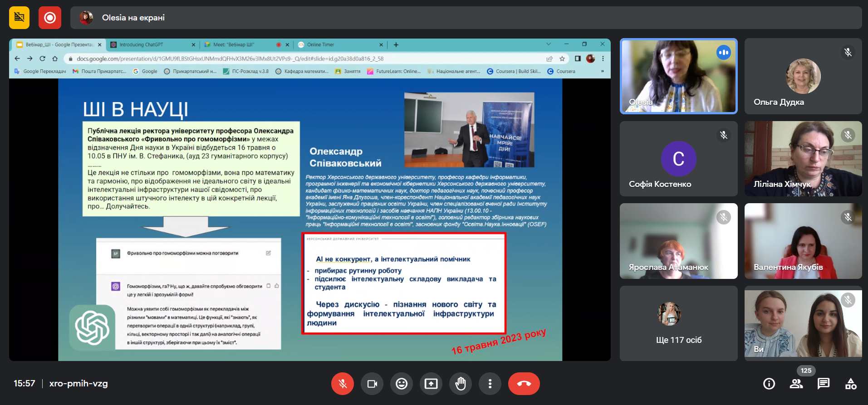This screenshot has height=405, width=868.
Task: Toggle the camera button
Action: 372,384
